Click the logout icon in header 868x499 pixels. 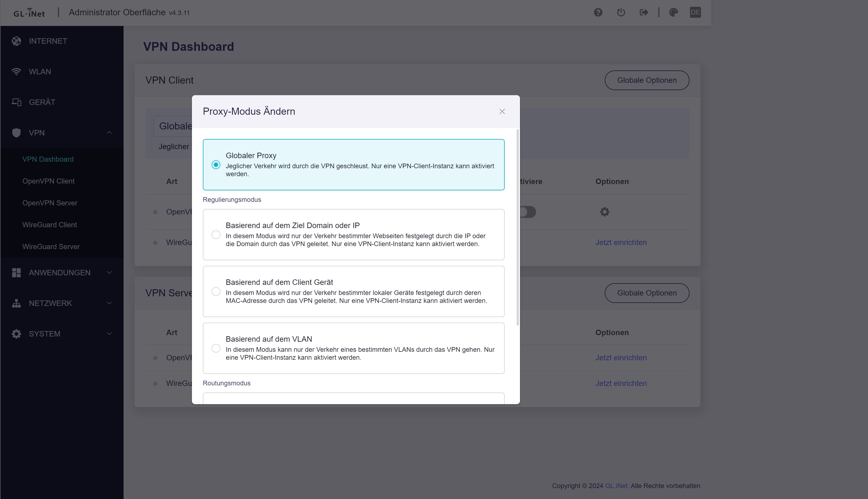click(x=644, y=13)
